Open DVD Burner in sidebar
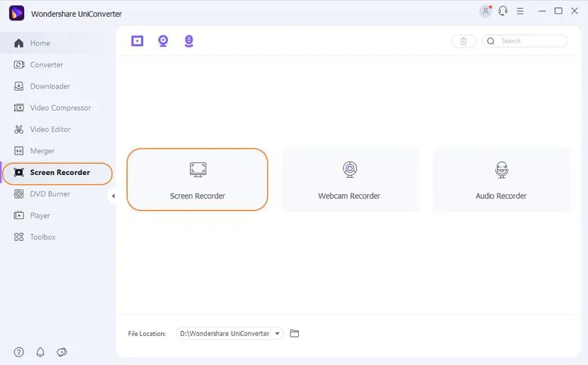The image size is (588, 365). click(56, 194)
